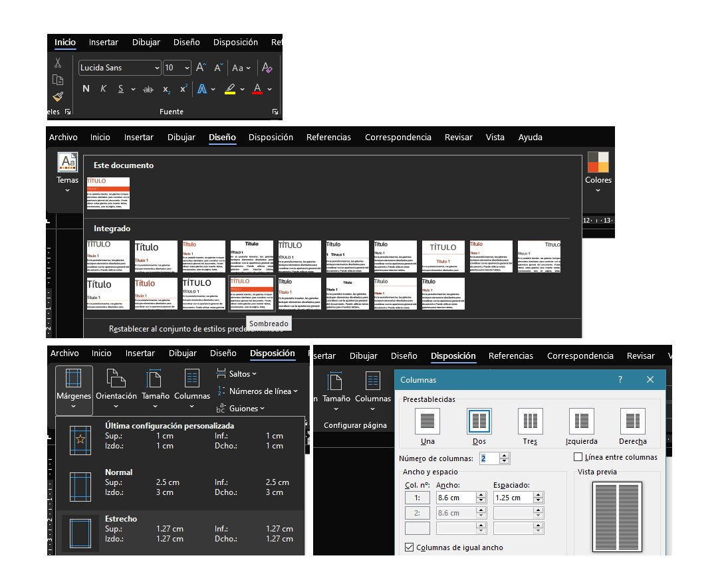
Task: Activate the Format Painter brush
Action: click(x=58, y=96)
